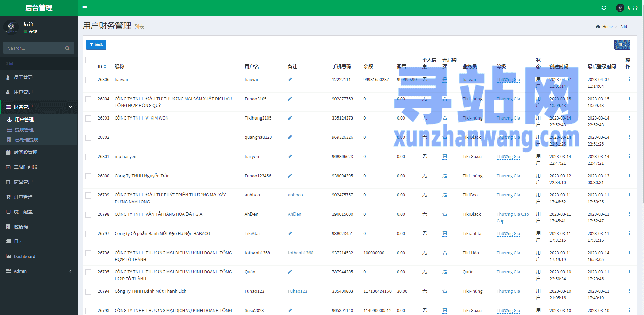The image size is (644, 315).
Task: Click pencil icon for Tikihung3105 remark
Action: pos(290,118)
